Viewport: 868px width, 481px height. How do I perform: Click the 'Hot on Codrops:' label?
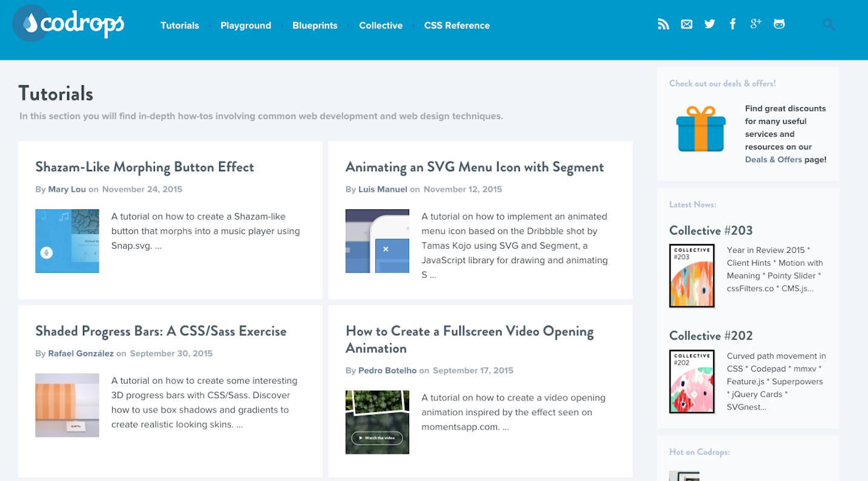click(699, 452)
